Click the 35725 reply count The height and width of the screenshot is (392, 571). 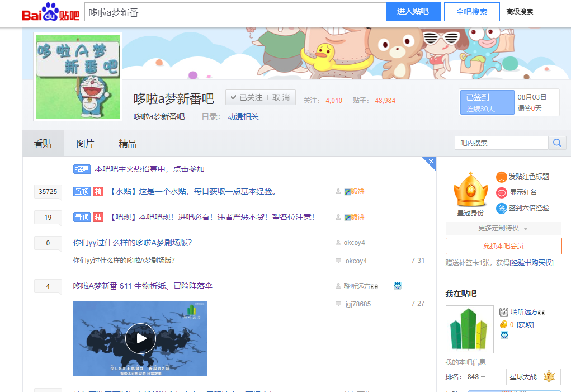click(48, 191)
